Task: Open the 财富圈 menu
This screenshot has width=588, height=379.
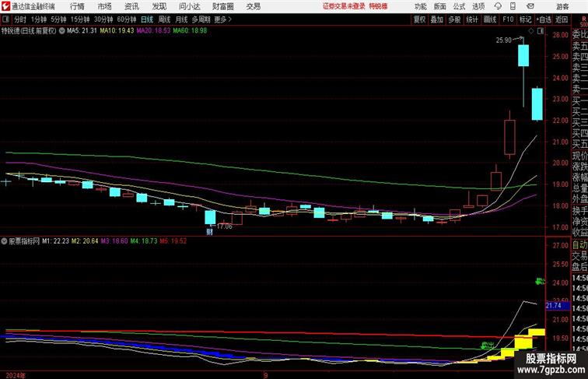Action: coord(222,6)
